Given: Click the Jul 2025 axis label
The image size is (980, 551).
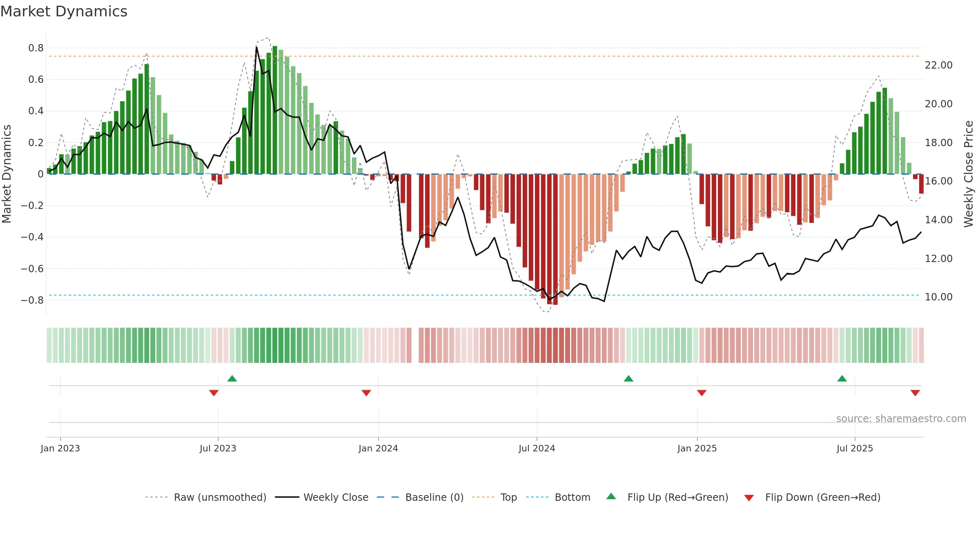Looking at the screenshot, I should [x=855, y=448].
